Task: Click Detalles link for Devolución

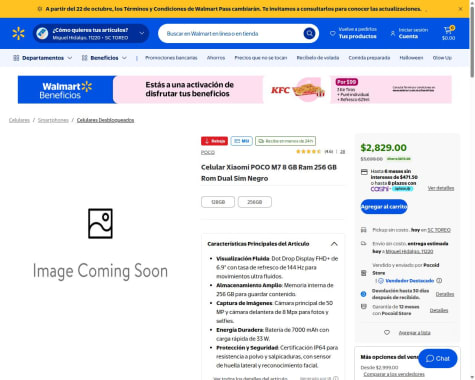Action: 445,294
